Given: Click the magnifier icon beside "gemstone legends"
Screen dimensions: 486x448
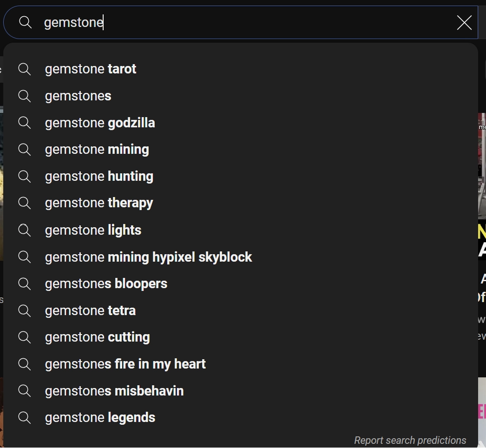Looking at the screenshot, I should click(x=24, y=417).
